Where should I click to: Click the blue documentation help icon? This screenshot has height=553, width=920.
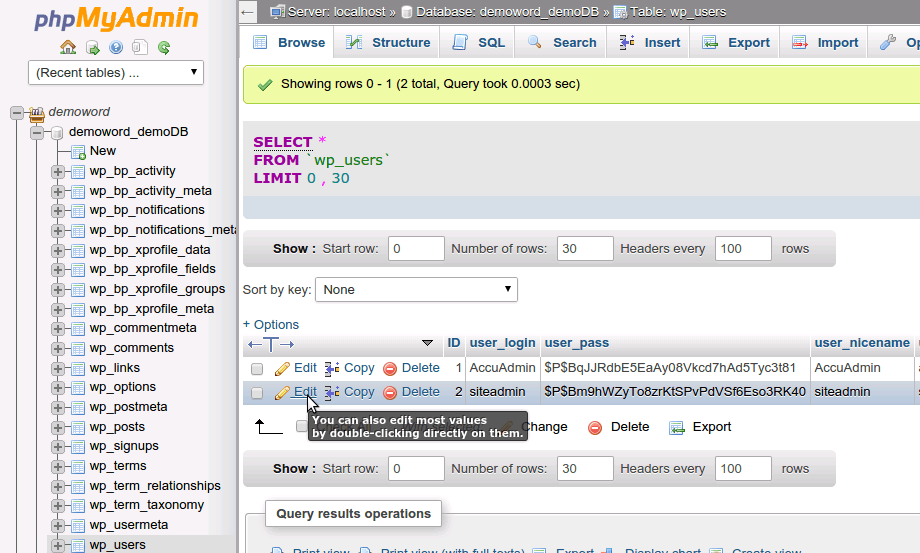(x=116, y=47)
